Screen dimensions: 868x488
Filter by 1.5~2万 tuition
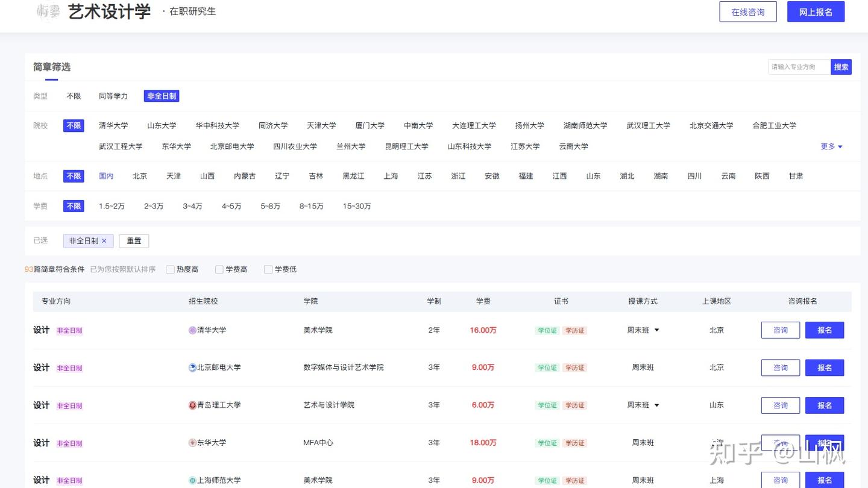pos(112,206)
